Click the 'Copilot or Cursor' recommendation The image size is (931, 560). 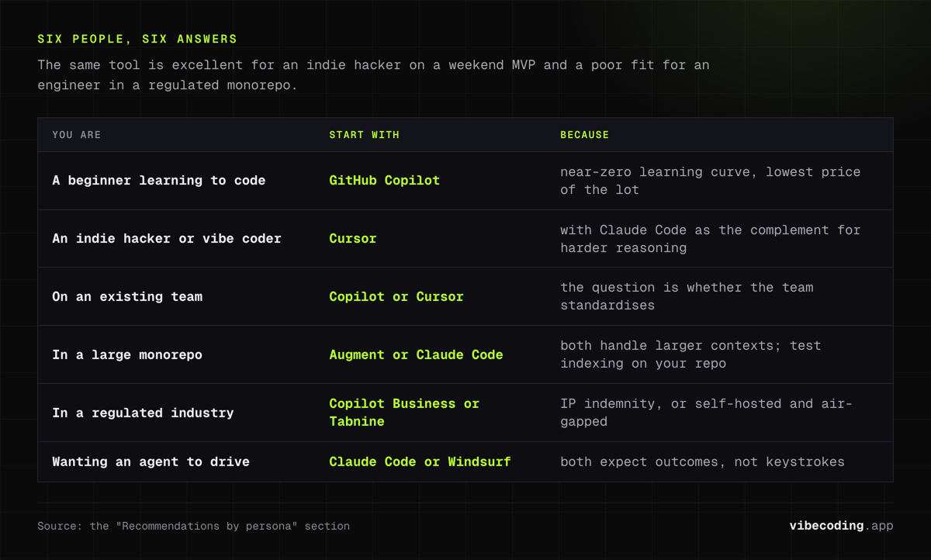396,296
